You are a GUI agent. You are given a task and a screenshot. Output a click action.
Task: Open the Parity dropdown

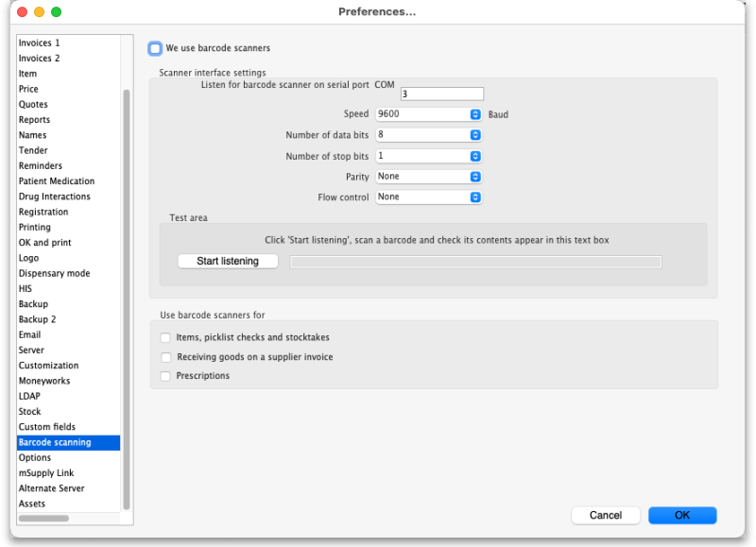[x=428, y=176]
